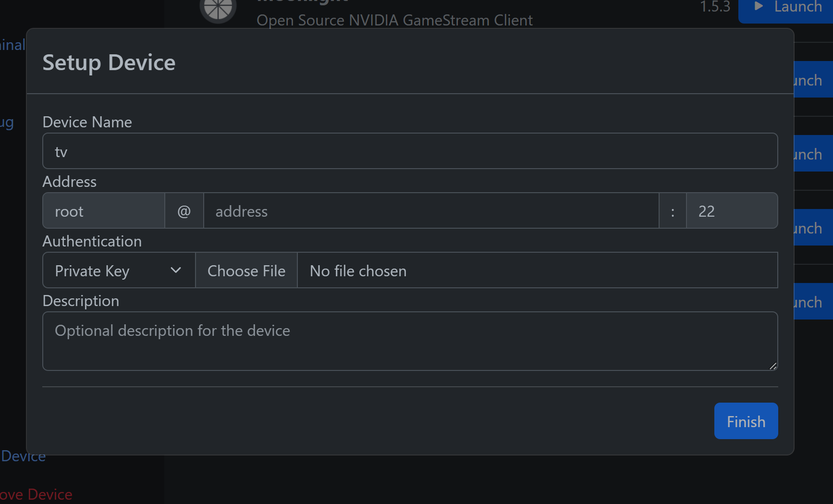
Task: Click the Setup Device dialog title
Action: point(109,62)
